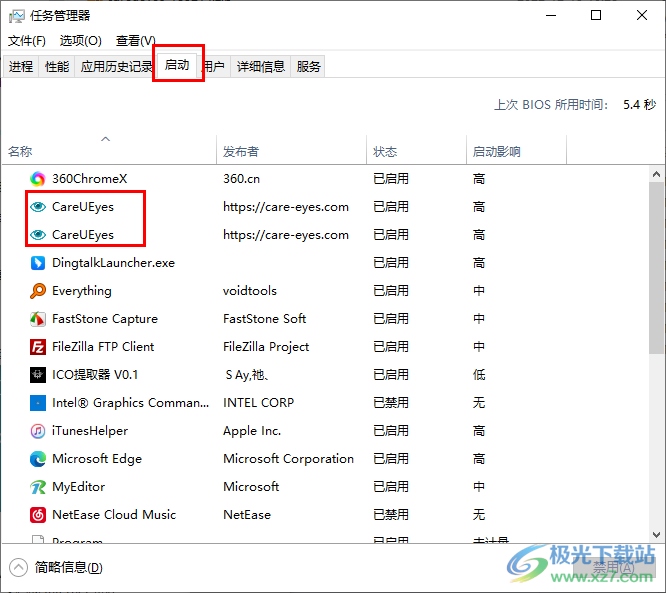666x593 pixels.
Task: Switch to the 启动 tab
Action: pos(177,65)
